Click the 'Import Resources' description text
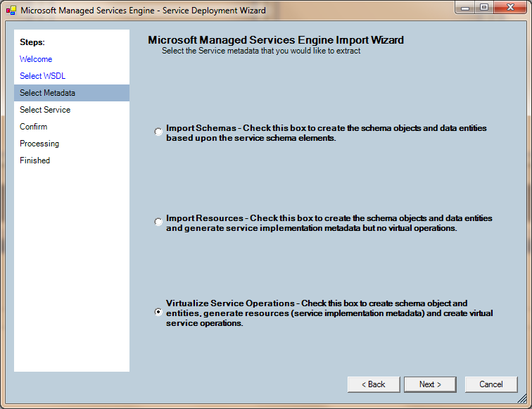This screenshot has width=532, height=409. (329, 223)
